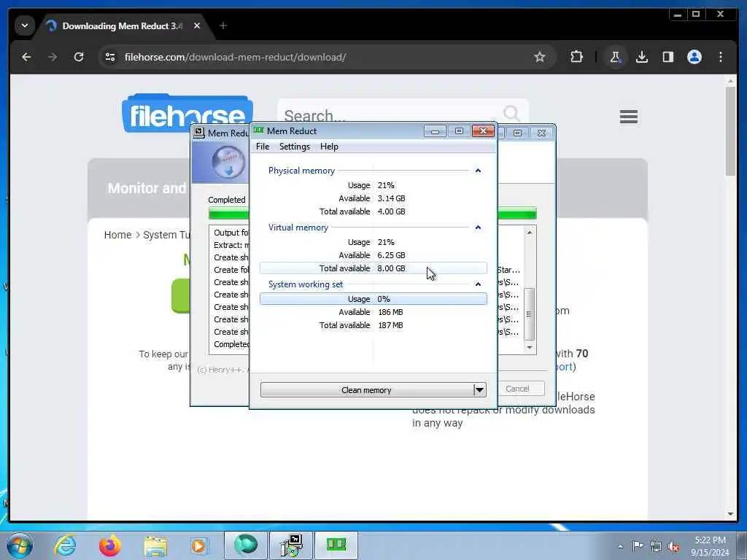Select the Virtual memory Available 6.25 GB row
The height and width of the screenshot is (560, 747).
click(373, 255)
